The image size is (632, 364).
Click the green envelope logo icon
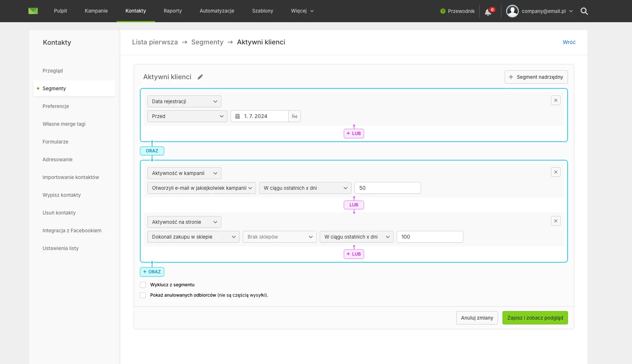tap(33, 11)
